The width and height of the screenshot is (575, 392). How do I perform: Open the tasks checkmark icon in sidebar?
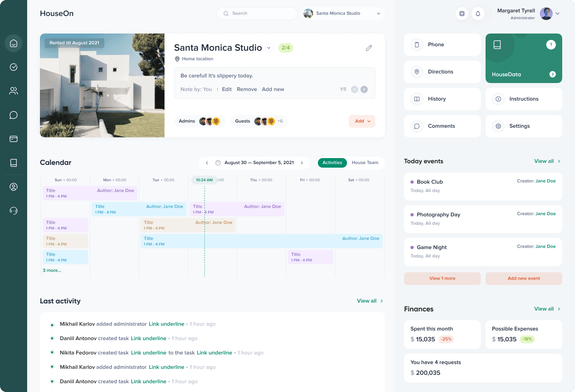click(14, 67)
